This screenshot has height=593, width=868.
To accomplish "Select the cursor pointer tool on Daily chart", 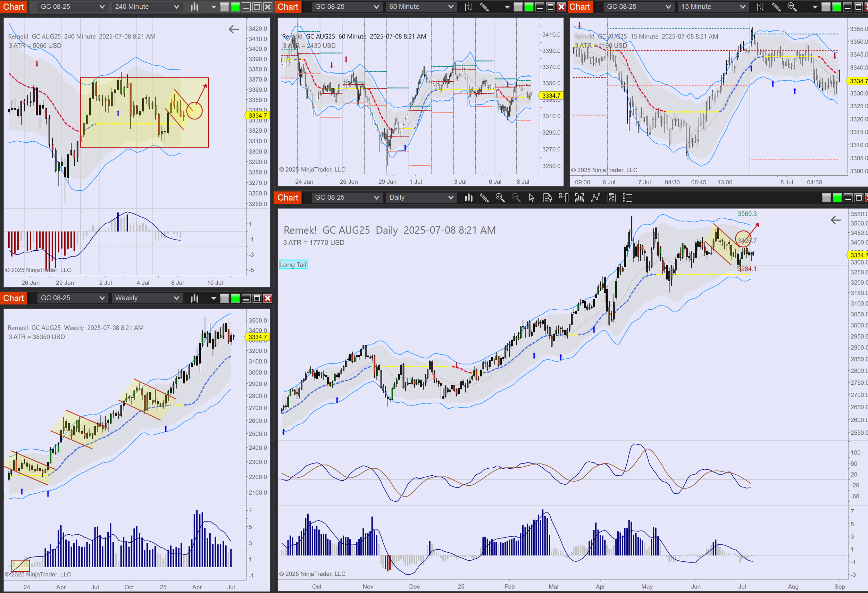I will (x=532, y=198).
